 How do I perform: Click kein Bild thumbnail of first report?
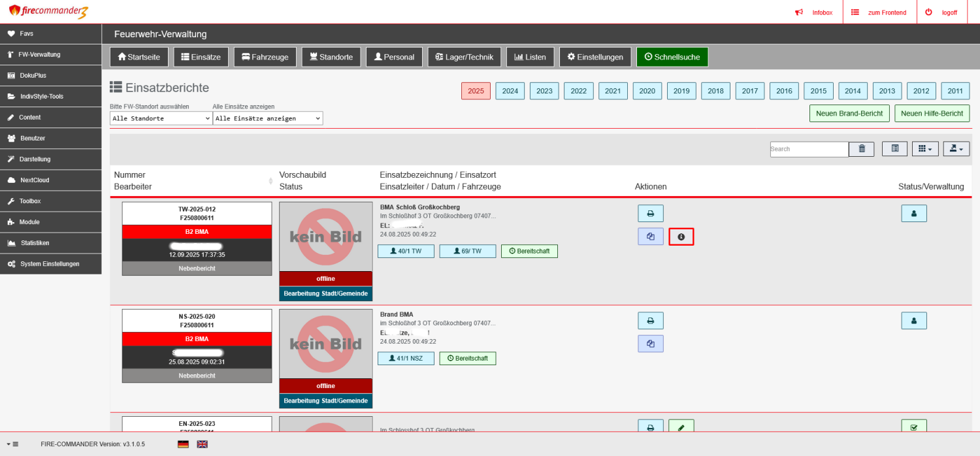325,236
